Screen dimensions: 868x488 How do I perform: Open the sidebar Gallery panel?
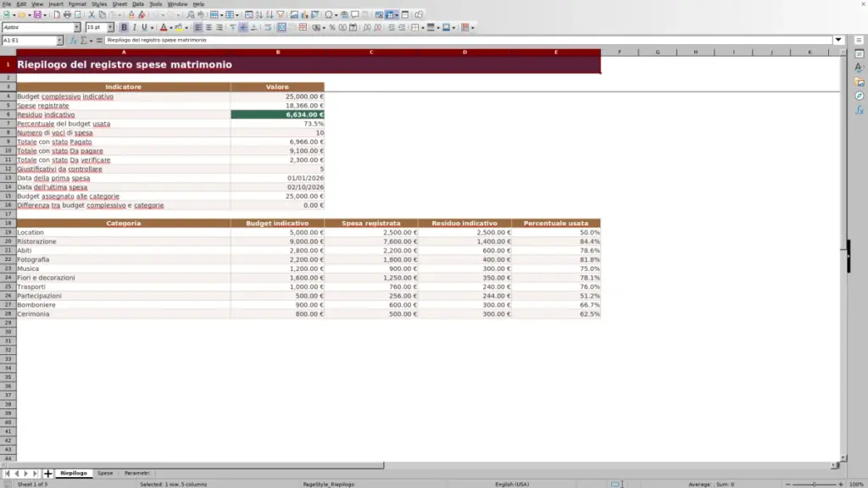(860, 82)
